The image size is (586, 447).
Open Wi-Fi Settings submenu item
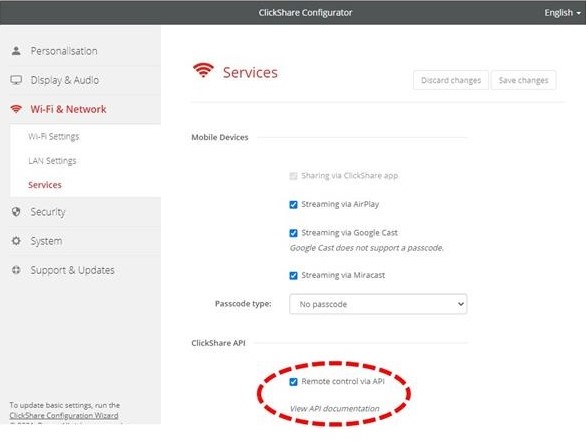(x=54, y=136)
